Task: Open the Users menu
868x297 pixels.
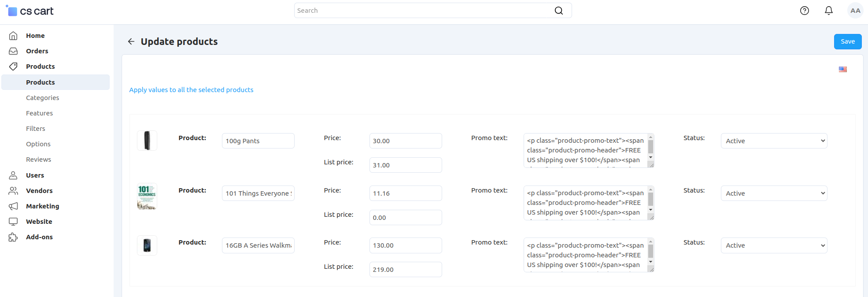Action: pyautogui.click(x=35, y=175)
